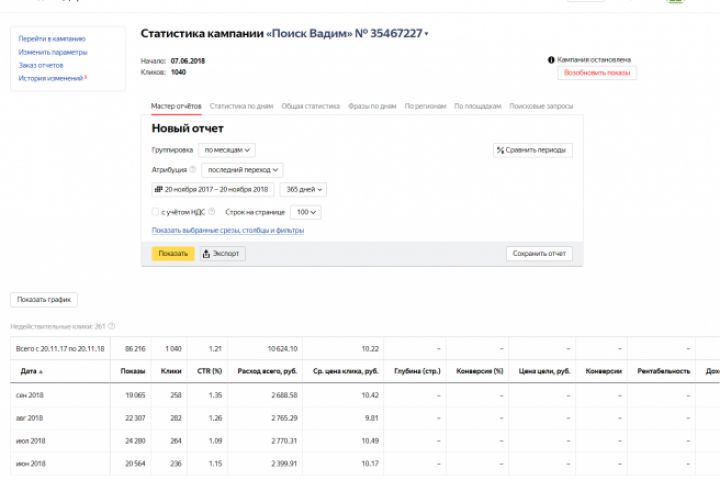Change rows per page dropdown 100
This screenshot has height=480, width=720.
(305, 212)
